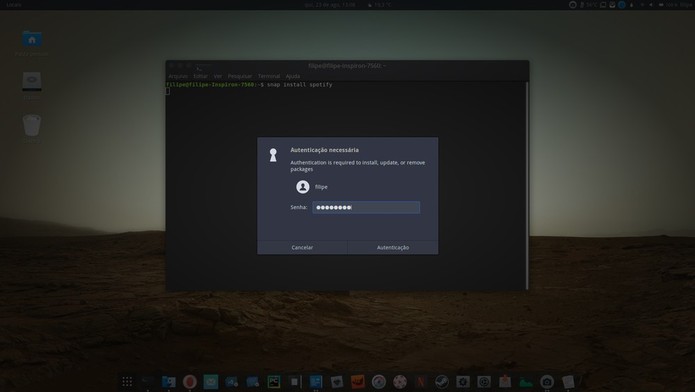Launch Netflix from the dock

421,381
